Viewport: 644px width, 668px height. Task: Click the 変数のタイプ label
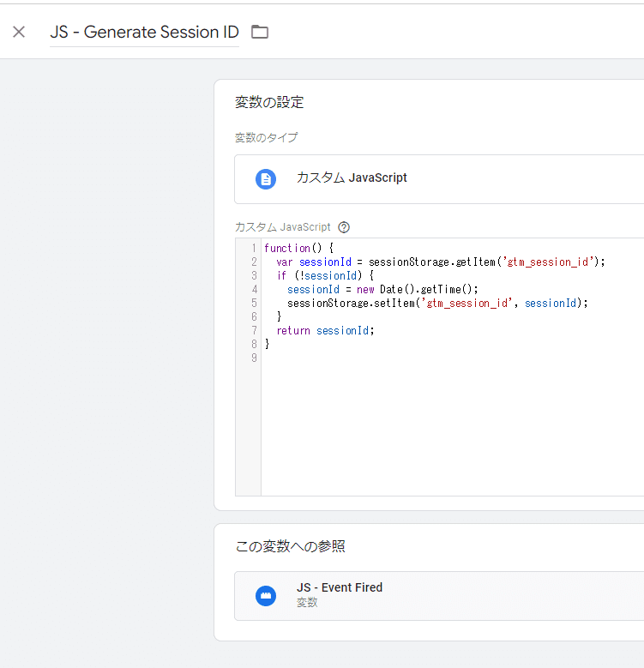tap(266, 137)
